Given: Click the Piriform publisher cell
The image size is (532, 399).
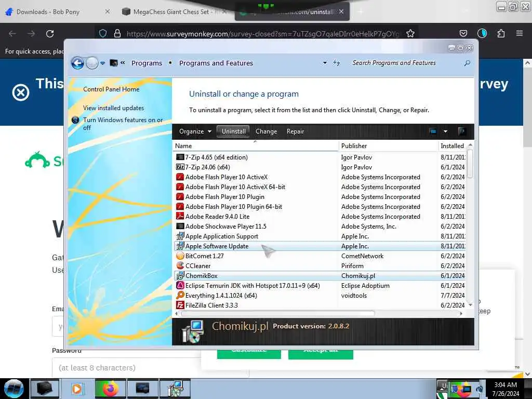Looking at the screenshot, I should click(352, 266).
